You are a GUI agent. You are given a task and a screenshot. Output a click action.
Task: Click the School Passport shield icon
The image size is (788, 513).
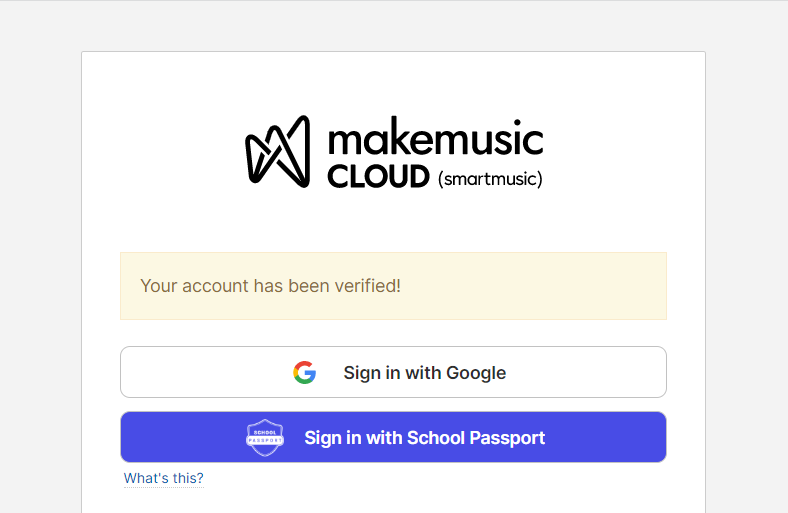tap(265, 437)
